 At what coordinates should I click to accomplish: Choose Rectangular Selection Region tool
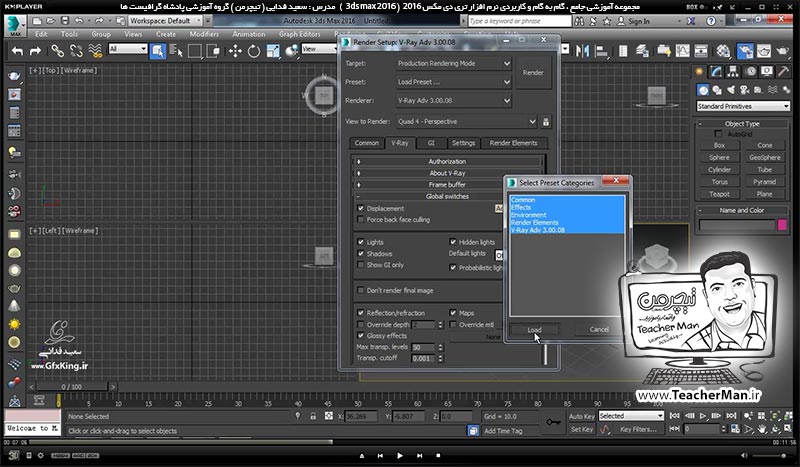point(194,51)
